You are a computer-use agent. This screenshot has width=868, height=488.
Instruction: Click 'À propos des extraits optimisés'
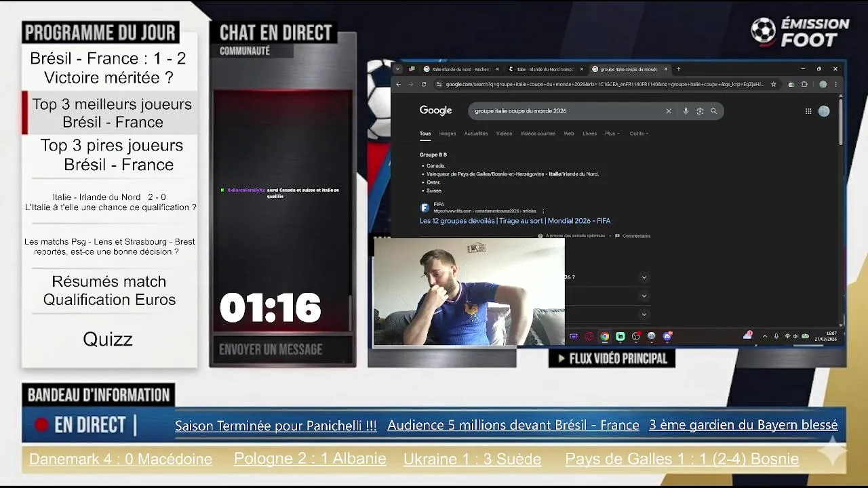tap(572, 236)
